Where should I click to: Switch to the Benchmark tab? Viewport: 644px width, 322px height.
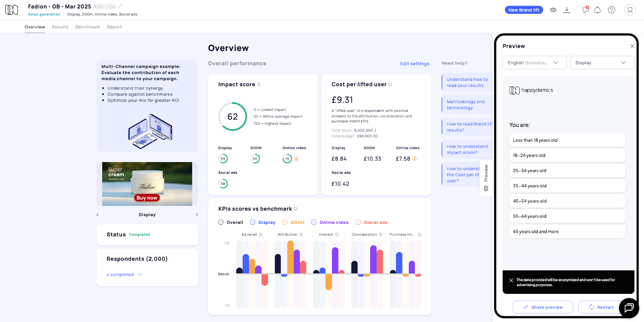[x=88, y=27]
